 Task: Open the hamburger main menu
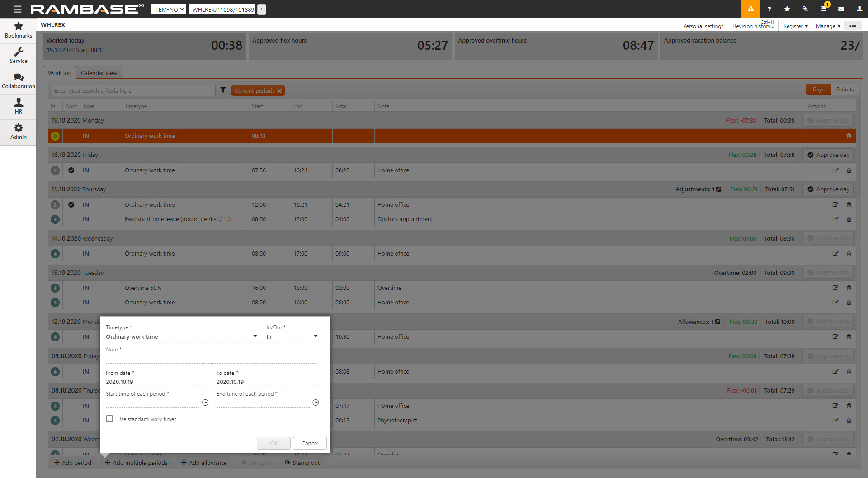pyautogui.click(x=18, y=9)
